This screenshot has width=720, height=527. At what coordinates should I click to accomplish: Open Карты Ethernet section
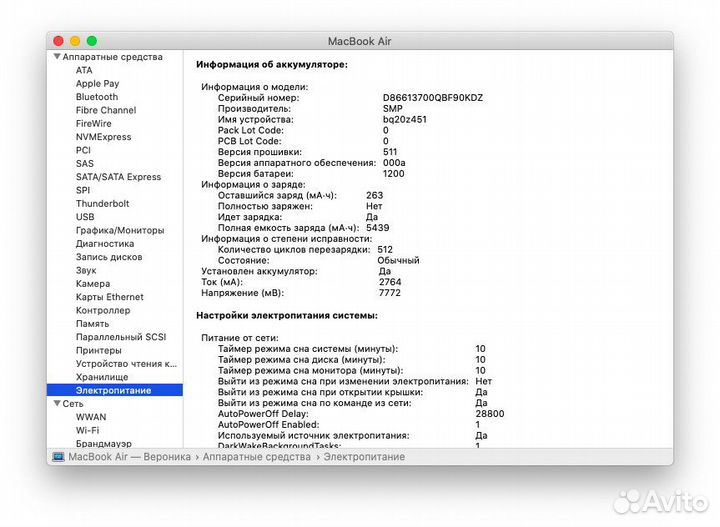110,297
